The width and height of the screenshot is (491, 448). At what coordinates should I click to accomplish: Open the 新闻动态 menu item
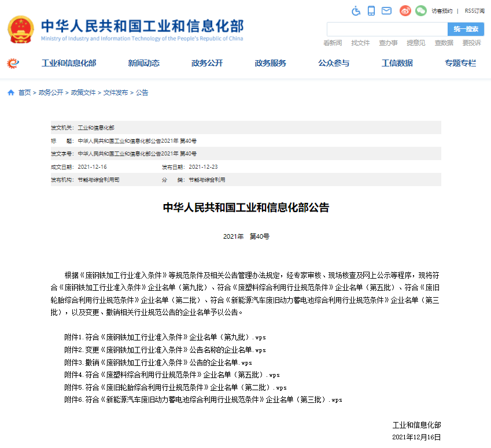143,64
